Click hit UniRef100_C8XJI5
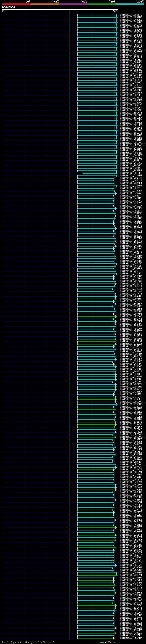The width and height of the screenshot is (146, 644). [131, 620]
